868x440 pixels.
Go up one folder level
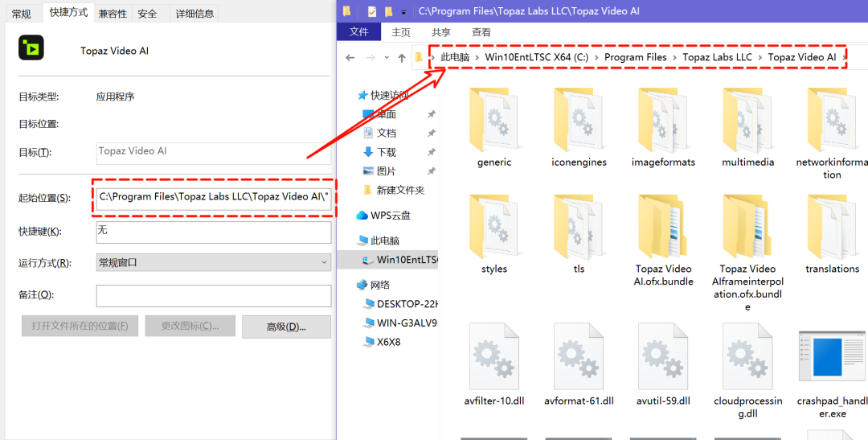pos(402,57)
